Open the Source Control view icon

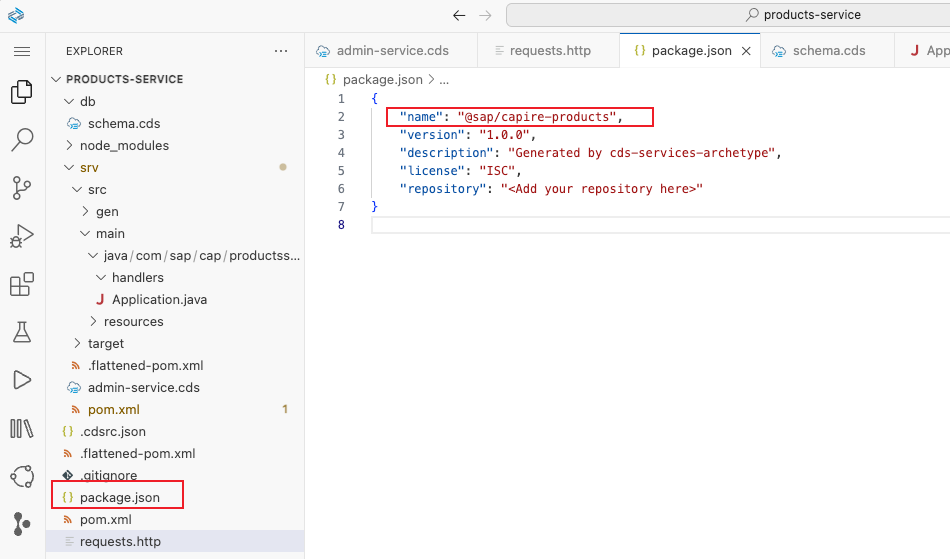click(x=21, y=187)
